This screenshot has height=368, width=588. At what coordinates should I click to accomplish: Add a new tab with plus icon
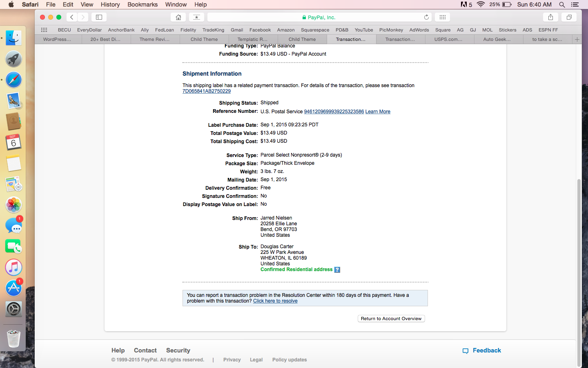click(x=577, y=39)
